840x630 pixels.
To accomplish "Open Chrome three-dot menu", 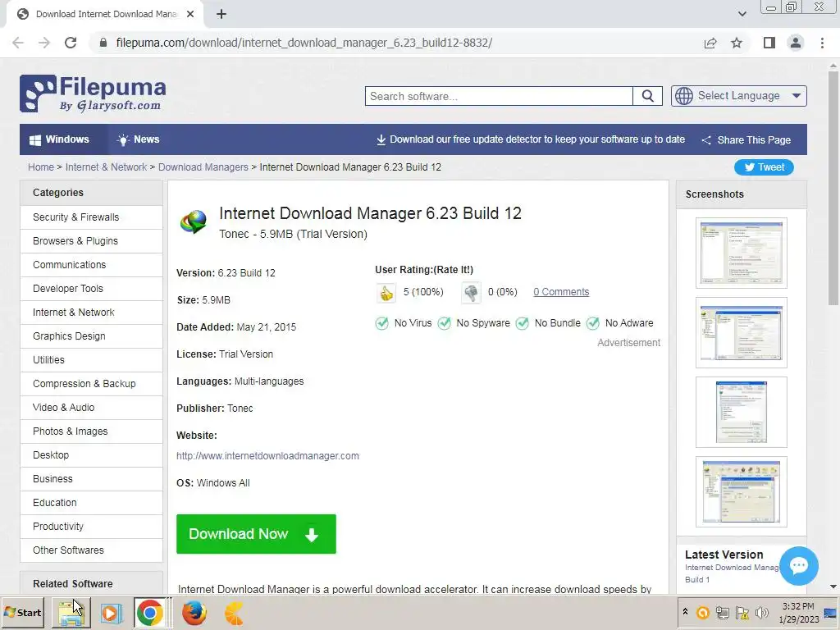I will 822,43.
